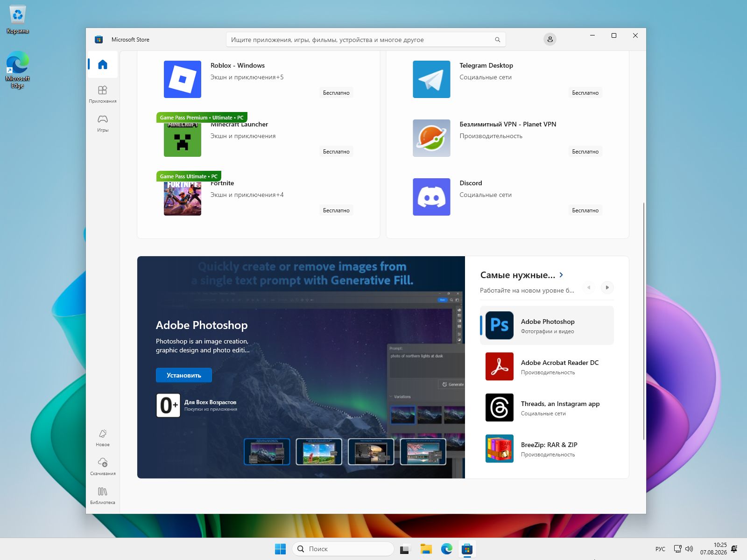The image size is (747, 560).
Task: Open the Planet VPN app icon
Action: 431,138
